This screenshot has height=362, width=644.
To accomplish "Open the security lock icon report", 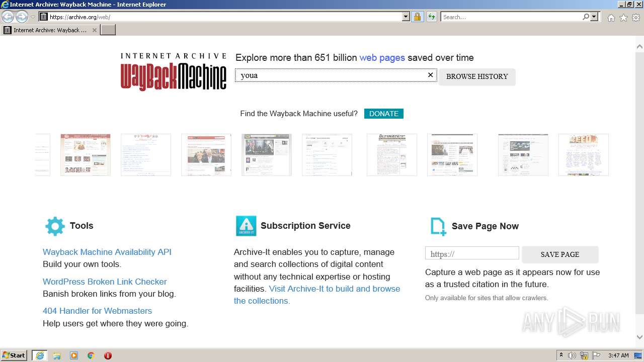I will pyautogui.click(x=417, y=17).
